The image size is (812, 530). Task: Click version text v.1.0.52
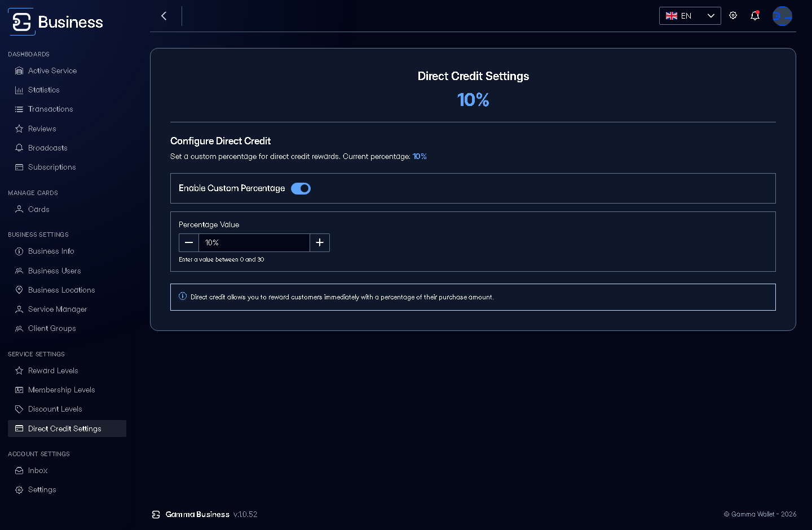pyautogui.click(x=245, y=515)
